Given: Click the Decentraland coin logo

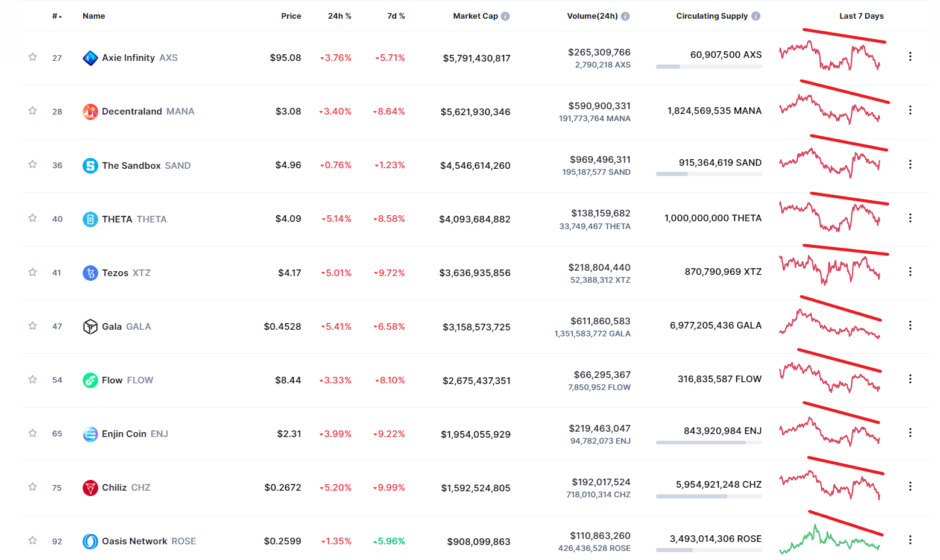Looking at the screenshot, I should 90,112.
